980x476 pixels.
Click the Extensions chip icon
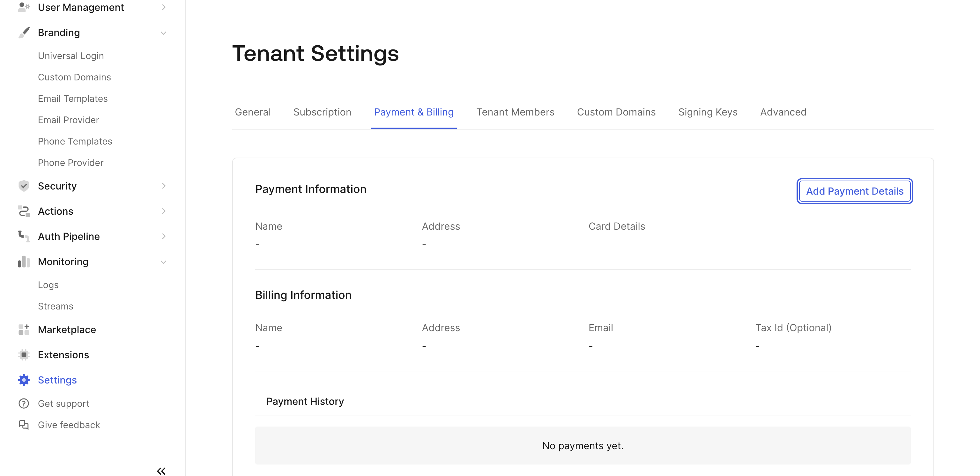pos(24,355)
